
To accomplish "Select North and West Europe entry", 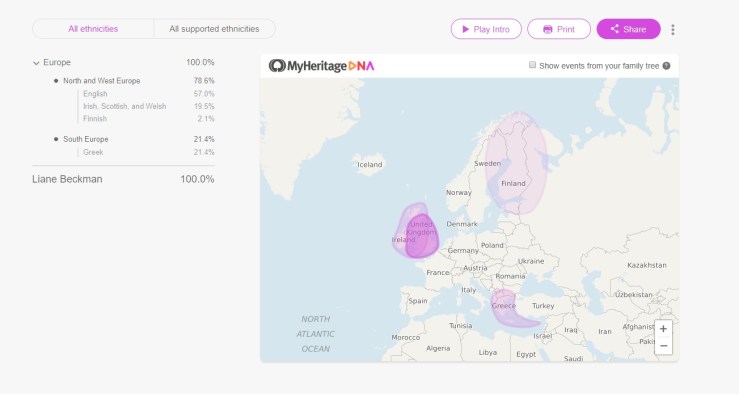I will pyautogui.click(x=101, y=81).
